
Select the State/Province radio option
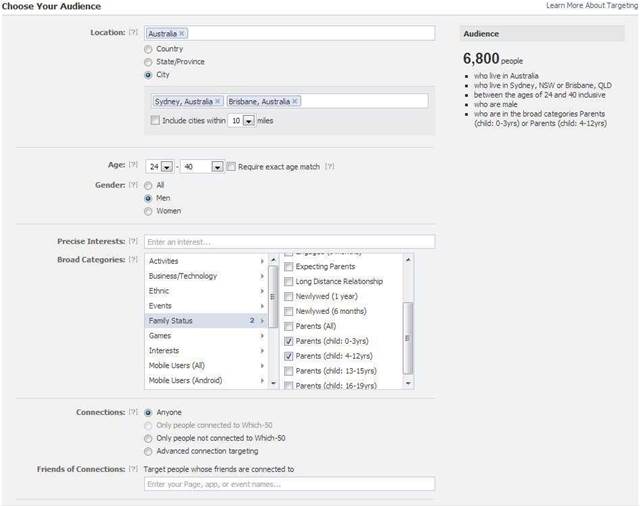(x=148, y=62)
